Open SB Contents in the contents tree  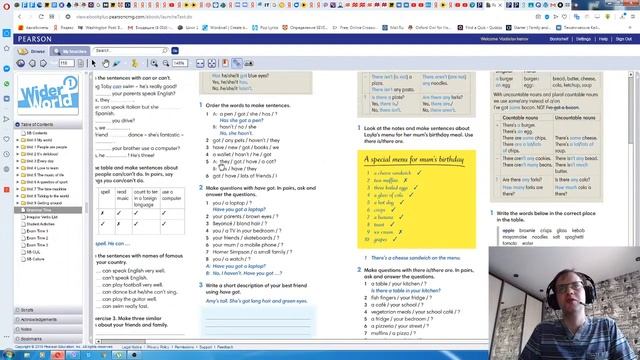coord(36,133)
